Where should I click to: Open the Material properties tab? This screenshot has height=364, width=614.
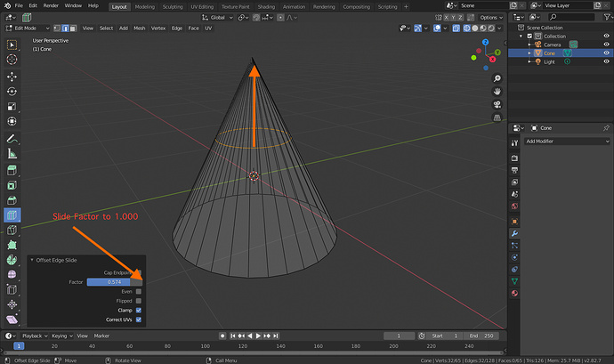click(x=514, y=293)
